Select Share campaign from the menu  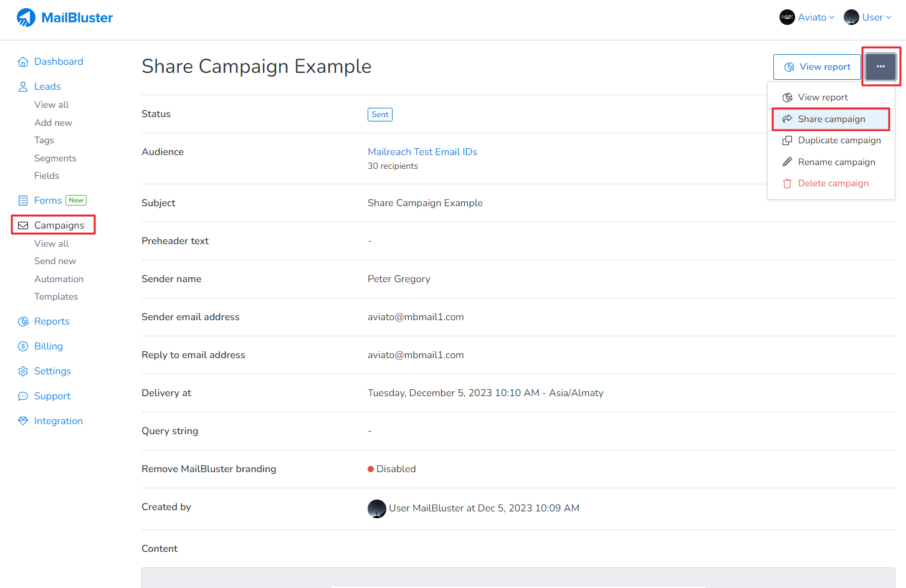point(831,119)
